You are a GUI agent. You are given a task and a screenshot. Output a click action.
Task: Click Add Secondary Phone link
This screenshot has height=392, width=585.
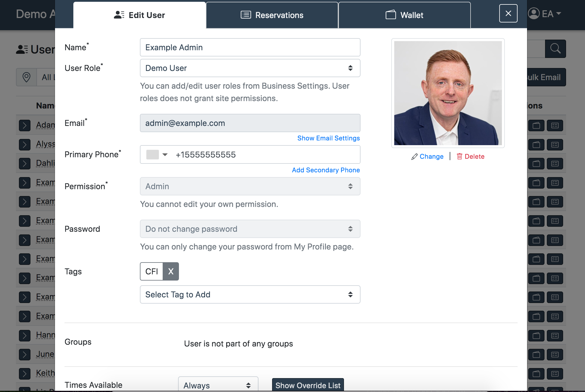[x=326, y=170]
